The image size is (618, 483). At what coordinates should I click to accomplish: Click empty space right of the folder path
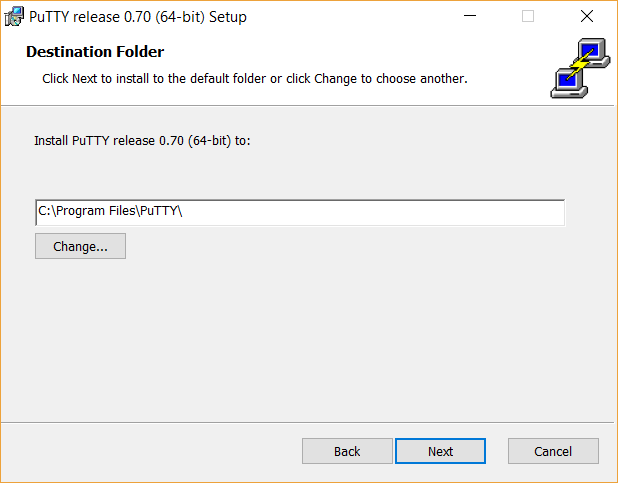[400, 212]
